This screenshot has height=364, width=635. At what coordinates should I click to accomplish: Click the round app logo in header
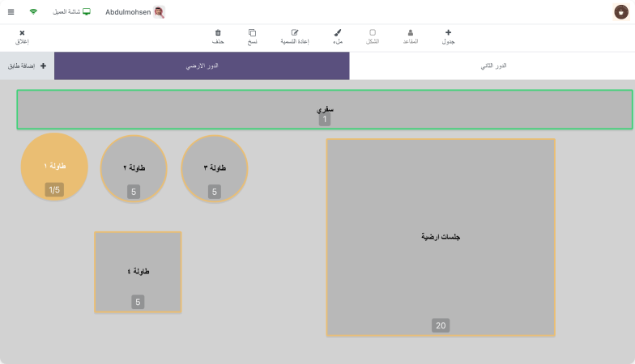tap(621, 12)
